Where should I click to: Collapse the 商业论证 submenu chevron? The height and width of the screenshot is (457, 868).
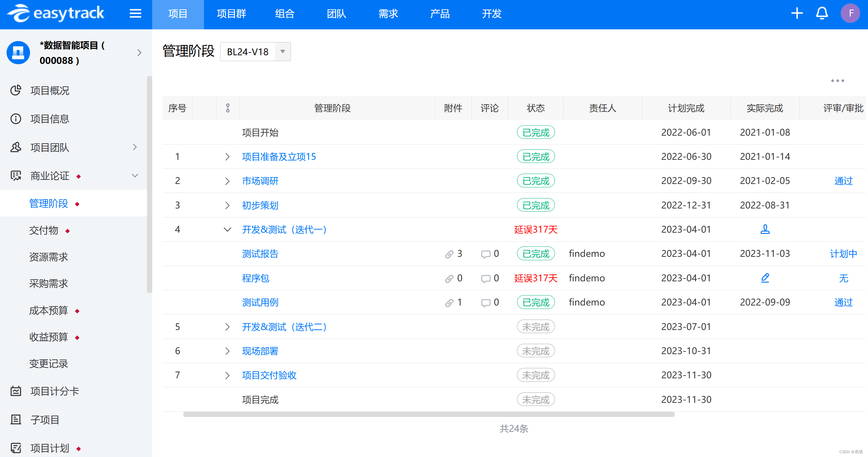135,176
